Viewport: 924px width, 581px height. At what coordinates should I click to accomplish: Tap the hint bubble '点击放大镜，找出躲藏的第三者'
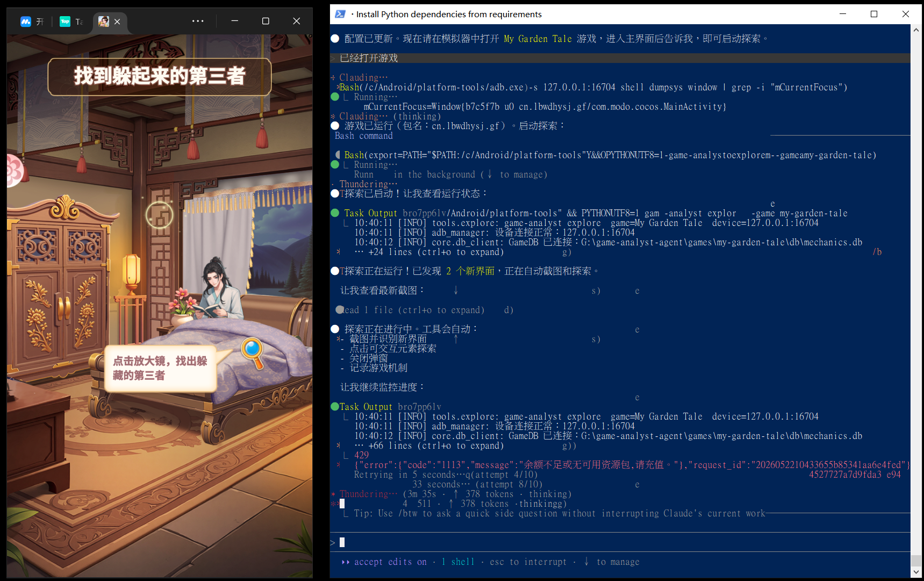[x=160, y=368]
